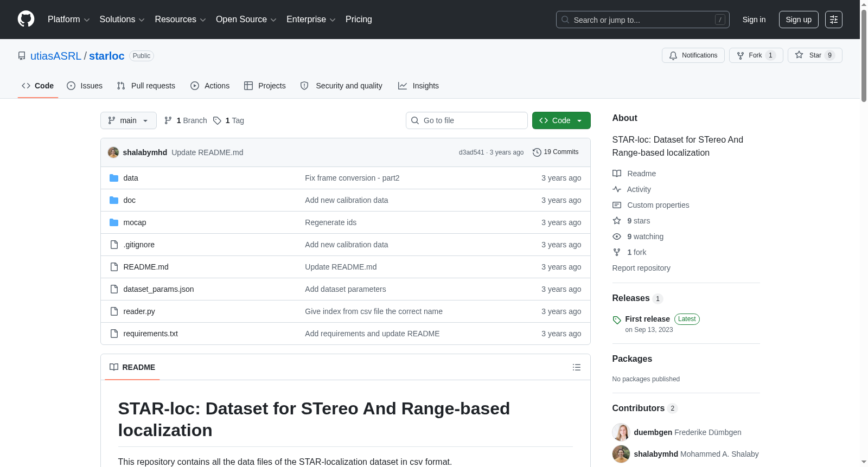Click Report repository link

click(641, 268)
